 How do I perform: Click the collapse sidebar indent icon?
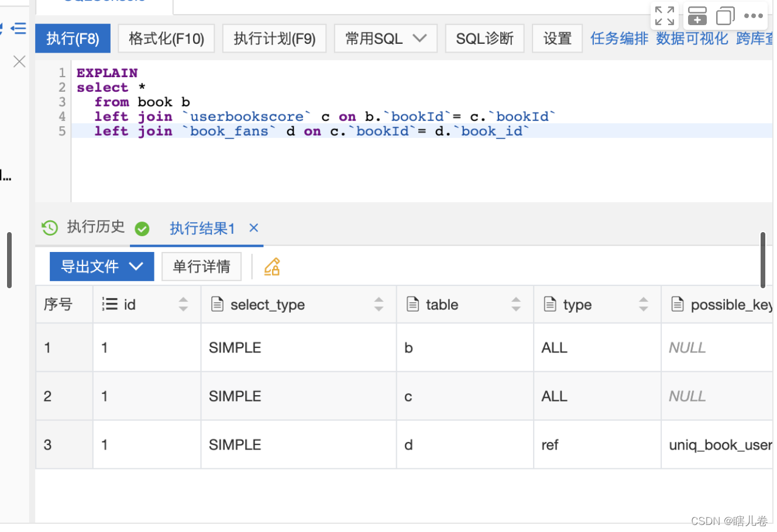pos(19,27)
